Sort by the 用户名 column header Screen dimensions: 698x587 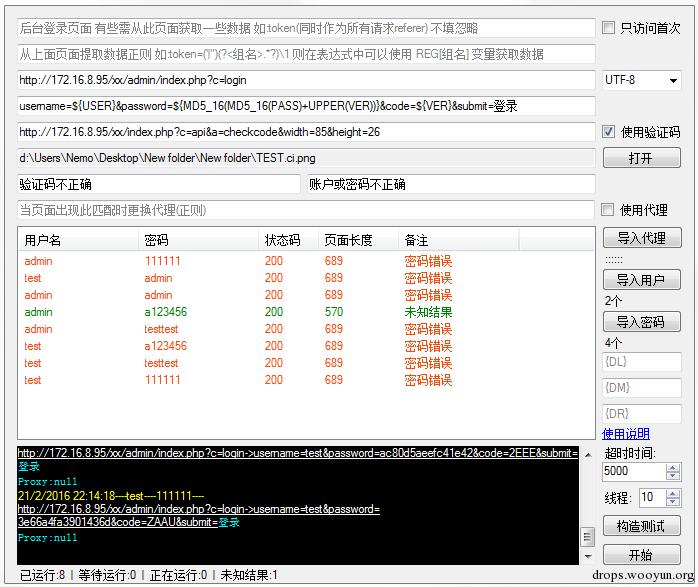point(78,240)
